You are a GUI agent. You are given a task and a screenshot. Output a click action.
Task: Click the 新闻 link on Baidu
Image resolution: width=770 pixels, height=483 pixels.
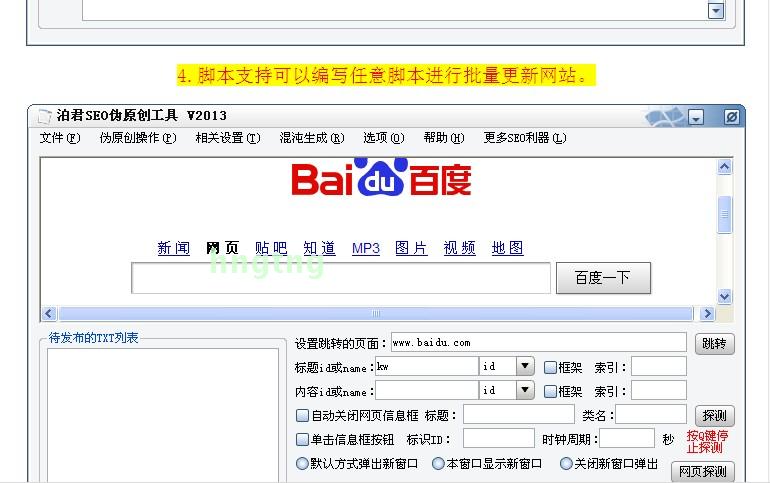tap(174, 248)
